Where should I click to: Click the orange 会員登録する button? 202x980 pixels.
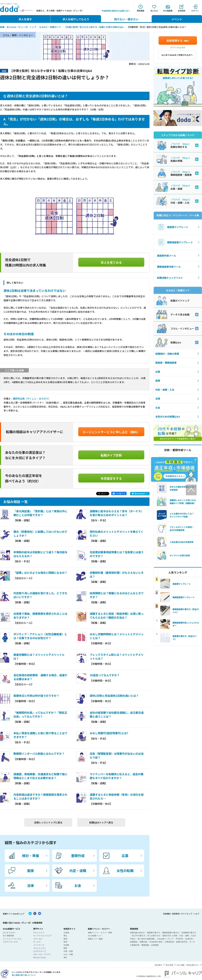(178, 40)
